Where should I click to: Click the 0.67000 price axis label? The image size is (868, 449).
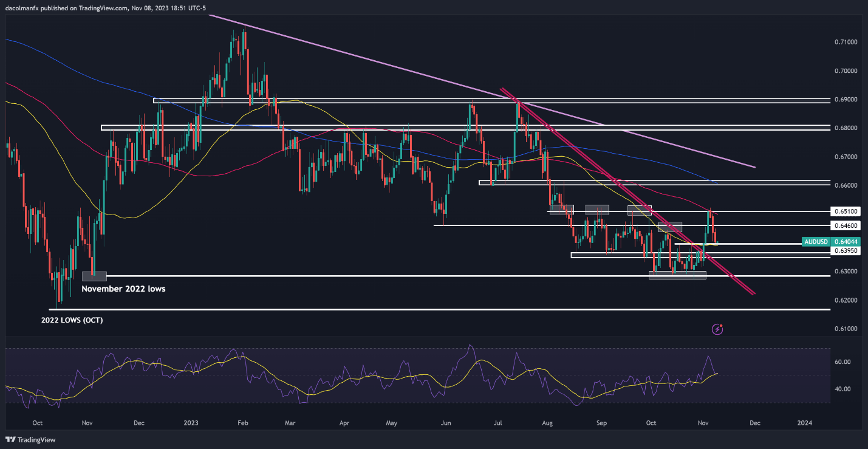point(846,157)
